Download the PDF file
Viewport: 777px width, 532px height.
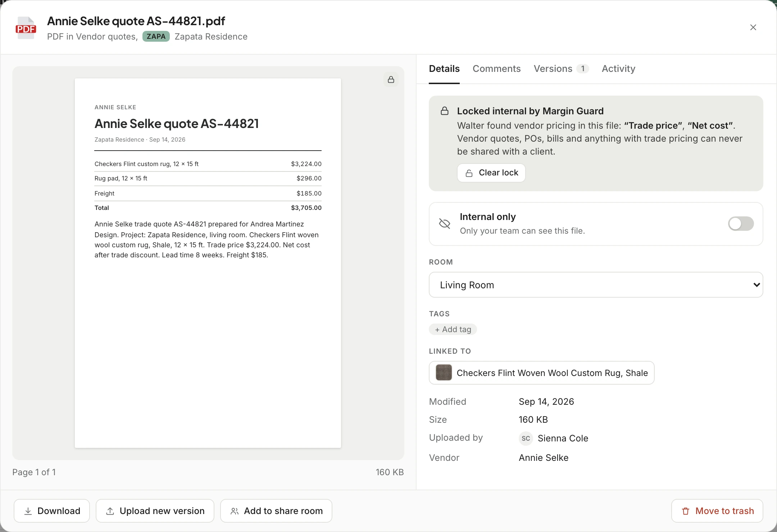(x=52, y=511)
